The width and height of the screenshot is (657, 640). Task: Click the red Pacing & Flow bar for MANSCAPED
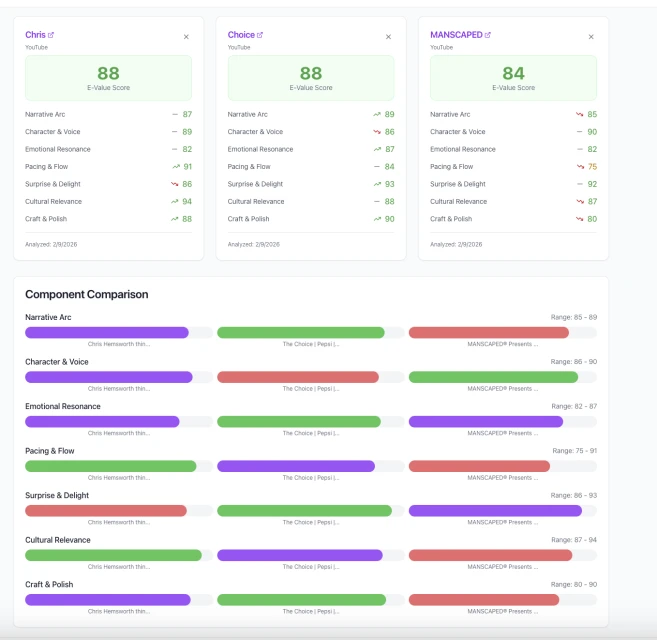(x=479, y=466)
